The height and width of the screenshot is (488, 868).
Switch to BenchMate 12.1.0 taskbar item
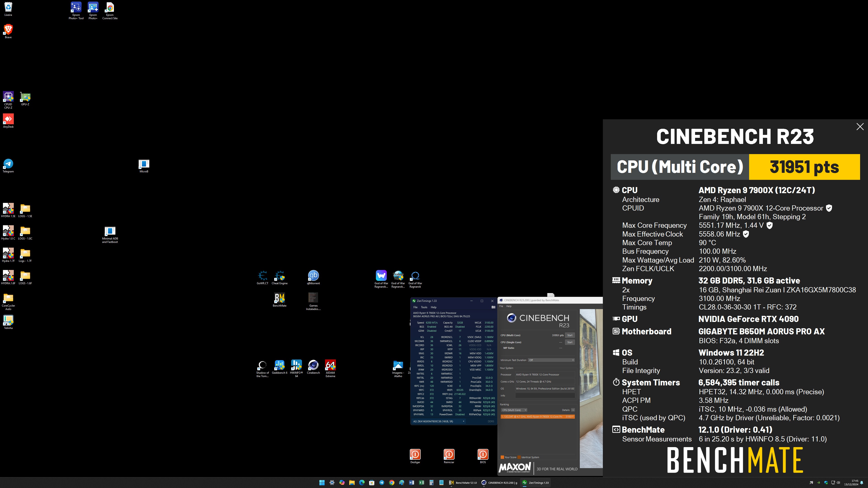coord(463,483)
